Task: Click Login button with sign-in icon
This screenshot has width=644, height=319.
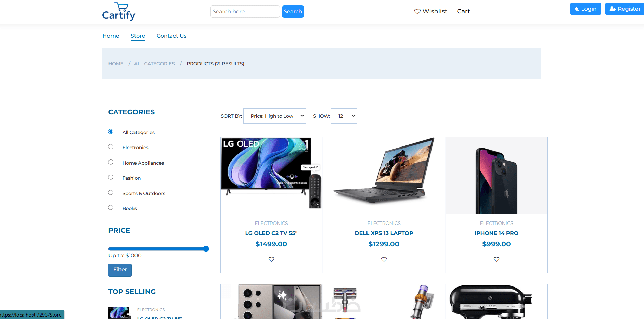Action: pos(585,9)
